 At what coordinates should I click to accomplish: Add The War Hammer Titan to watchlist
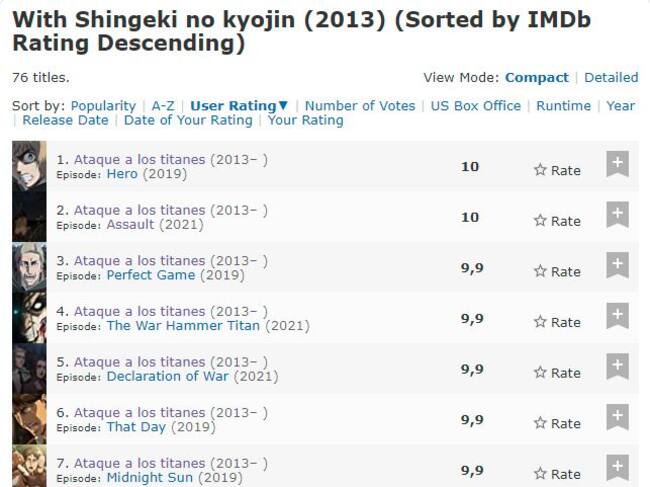click(617, 315)
